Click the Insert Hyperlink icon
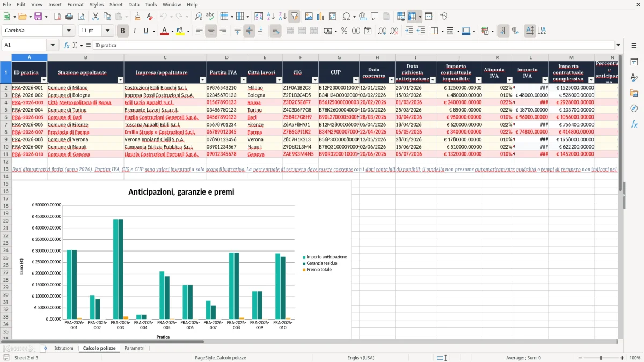The image size is (644, 362). [363, 17]
